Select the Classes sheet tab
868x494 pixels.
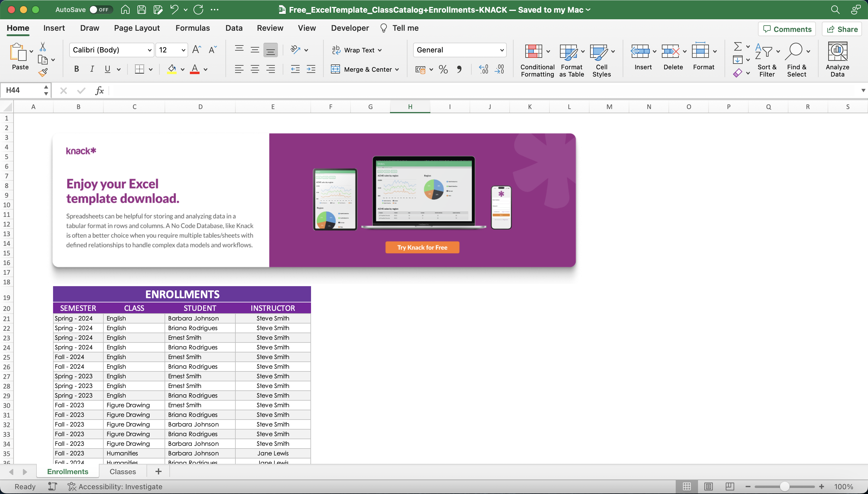[x=123, y=471]
